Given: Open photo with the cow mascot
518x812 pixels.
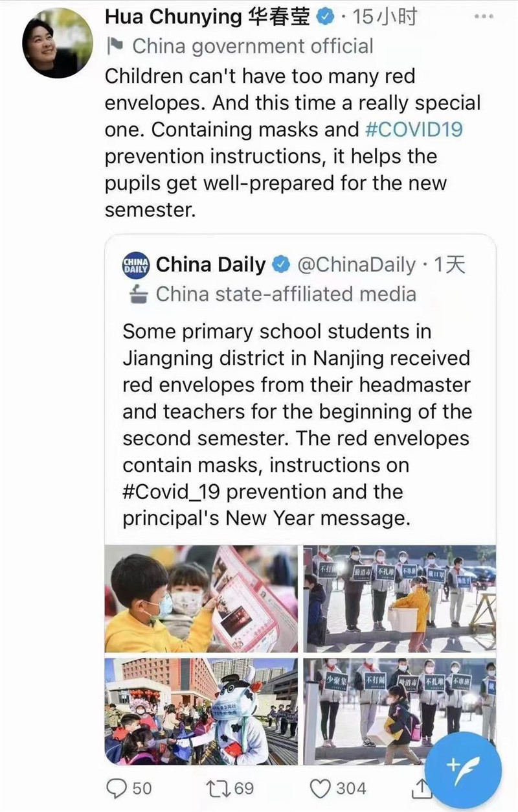Looking at the screenshot, I should [x=202, y=711].
